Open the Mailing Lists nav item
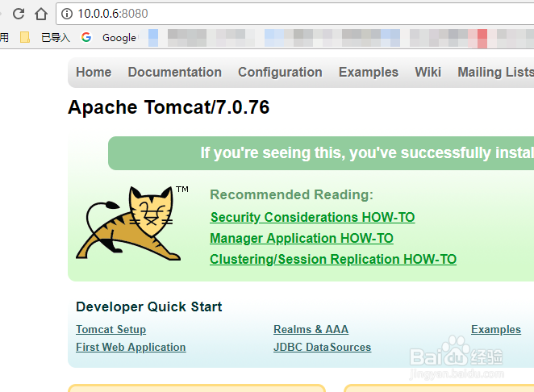 [495, 73]
